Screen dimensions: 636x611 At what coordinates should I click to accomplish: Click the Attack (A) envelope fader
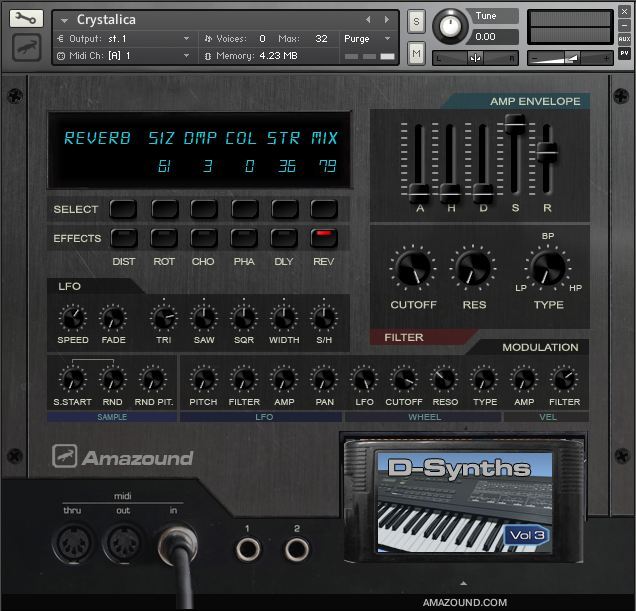point(419,192)
